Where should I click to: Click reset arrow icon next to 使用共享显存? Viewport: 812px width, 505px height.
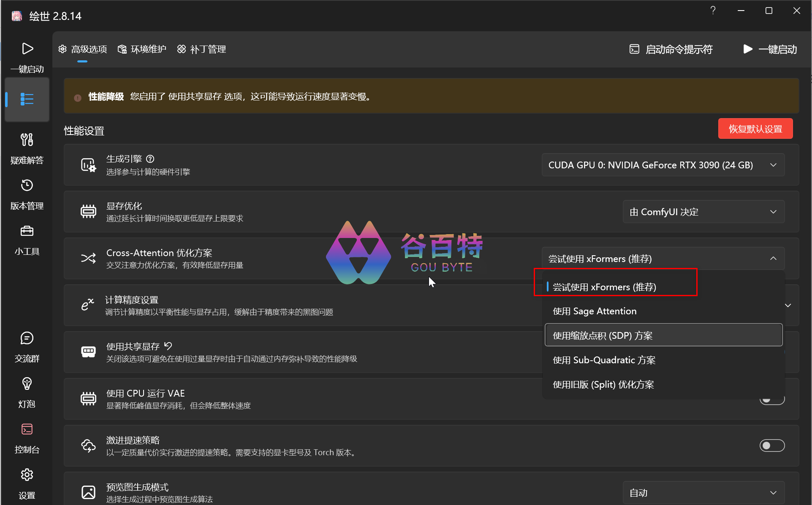[x=168, y=346]
